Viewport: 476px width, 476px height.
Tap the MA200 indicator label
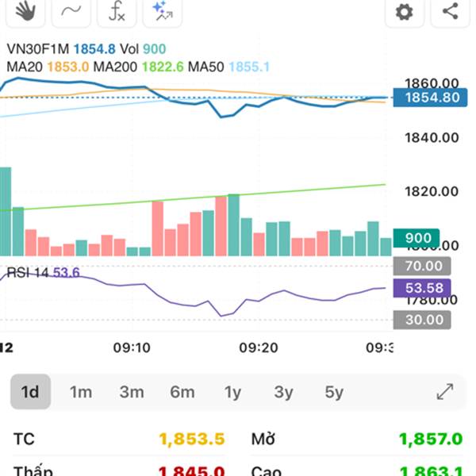(x=115, y=67)
